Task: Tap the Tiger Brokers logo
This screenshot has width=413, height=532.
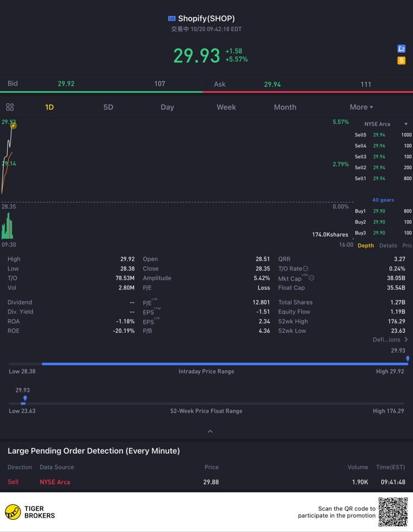Action: pos(30,512)
